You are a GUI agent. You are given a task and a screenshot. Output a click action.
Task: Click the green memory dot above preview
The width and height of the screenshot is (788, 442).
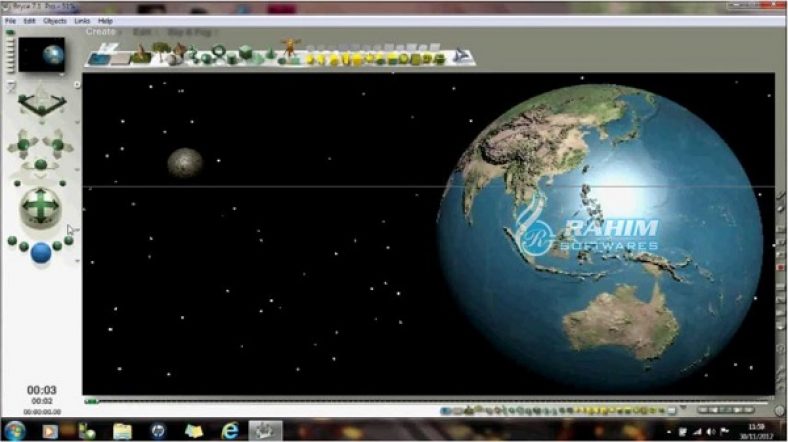(x=10, y=33)
